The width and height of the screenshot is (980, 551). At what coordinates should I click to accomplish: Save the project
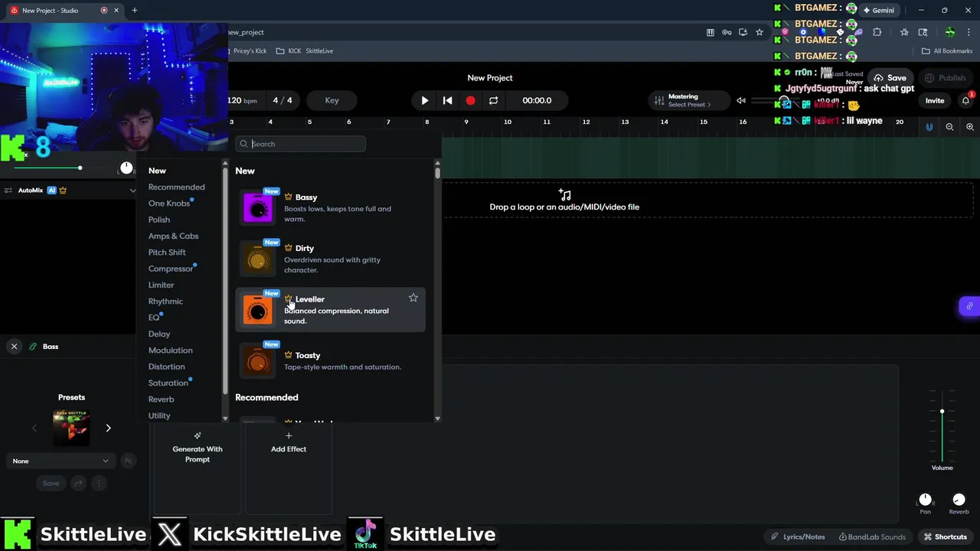coord(890,78)
